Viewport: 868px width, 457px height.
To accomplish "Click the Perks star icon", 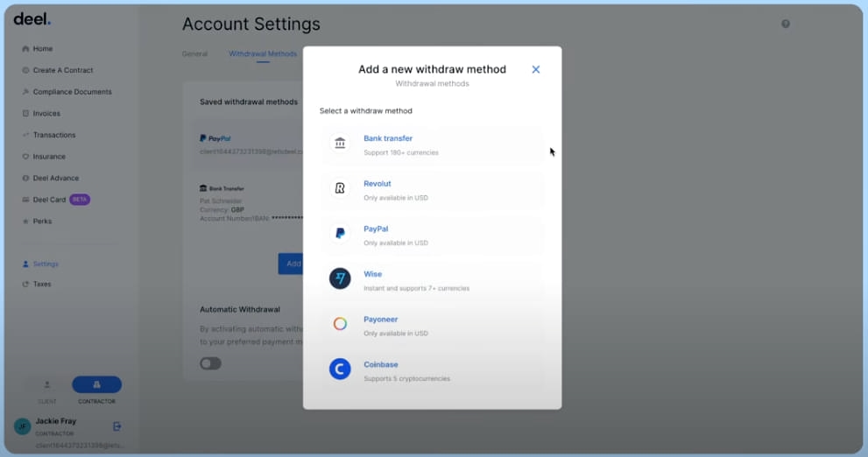I will coord(25,221).
